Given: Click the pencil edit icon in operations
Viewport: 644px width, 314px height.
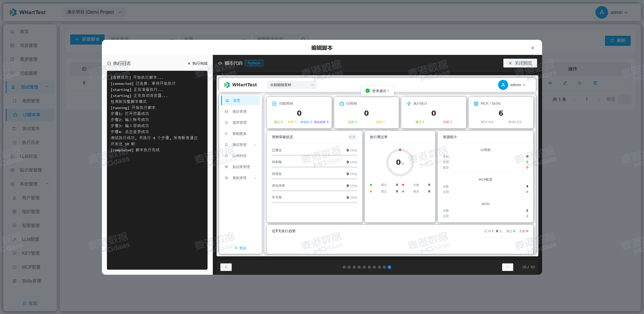Looking at the screenshot, I should (x=565, y=83).
